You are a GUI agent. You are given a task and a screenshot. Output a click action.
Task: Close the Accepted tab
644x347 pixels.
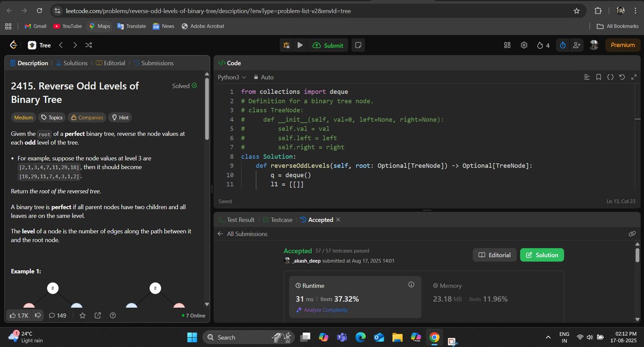[338, 220]
